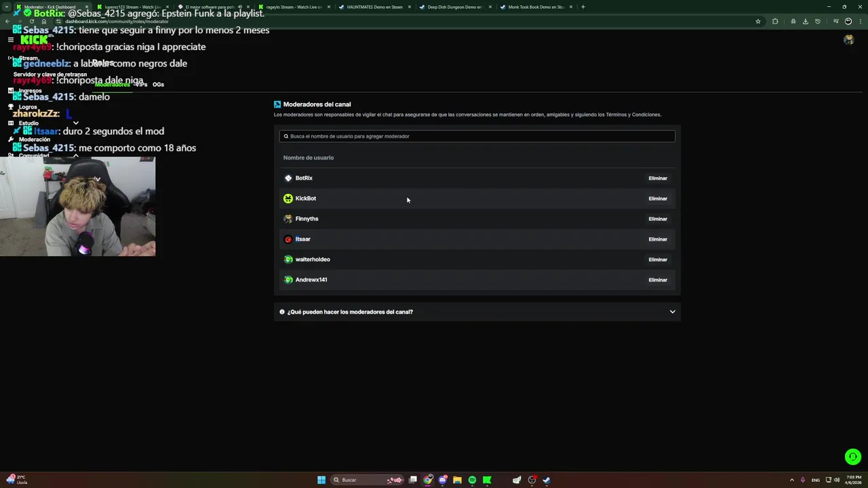Image resolution: width=868 pixels, height=488 pixels.
Task: Remove BotRix as moderator
Action: click(x=658, y=178)
